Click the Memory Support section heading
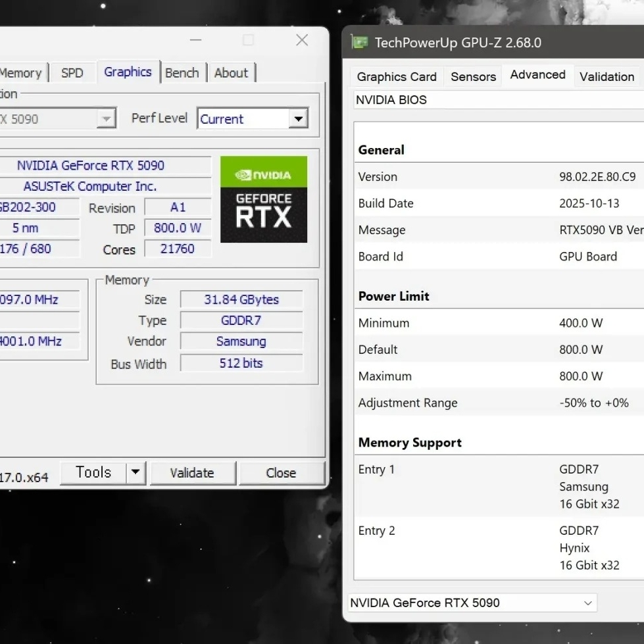Viewport: 644px width, 644px height. [x=410, y=442]
